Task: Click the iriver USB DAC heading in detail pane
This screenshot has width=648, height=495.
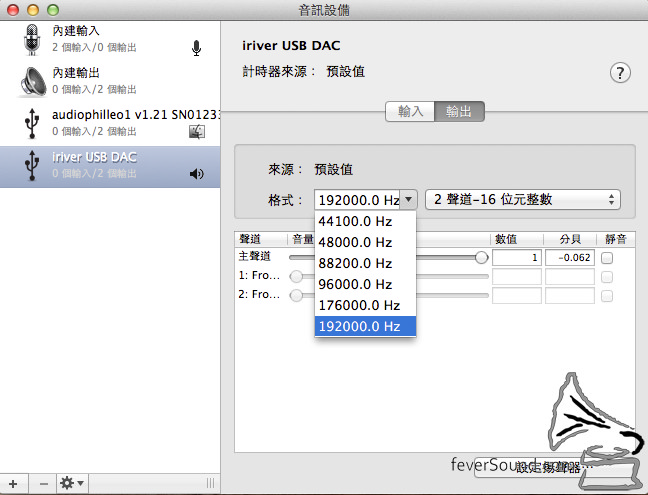Action: pos(291,45)
